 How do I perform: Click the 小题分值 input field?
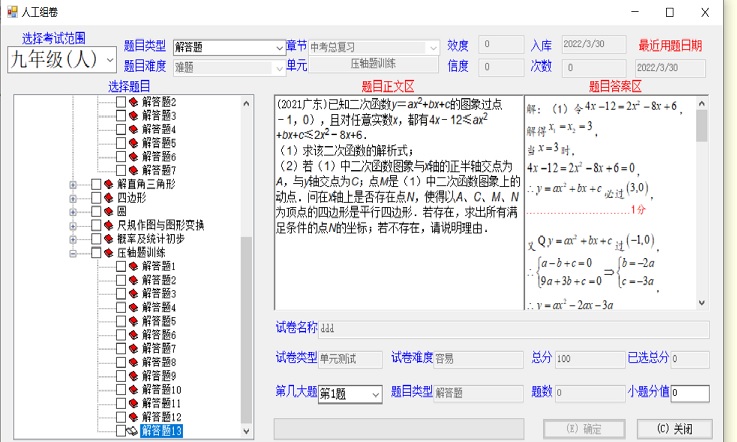coord(690,393)
